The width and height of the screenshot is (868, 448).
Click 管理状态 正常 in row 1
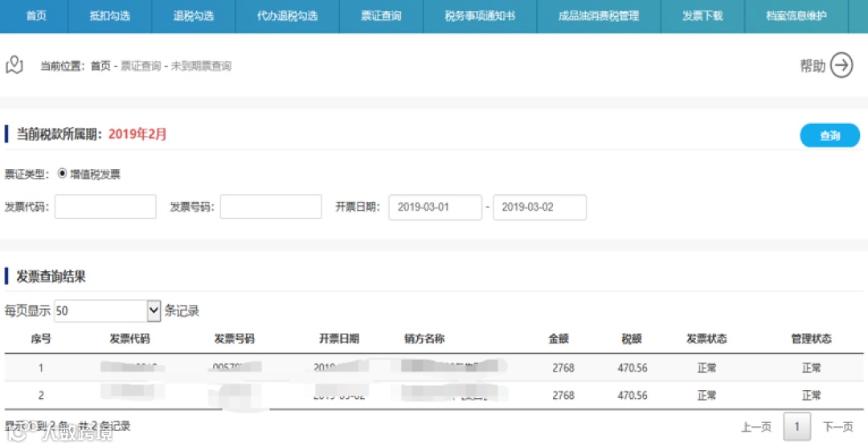812,368
